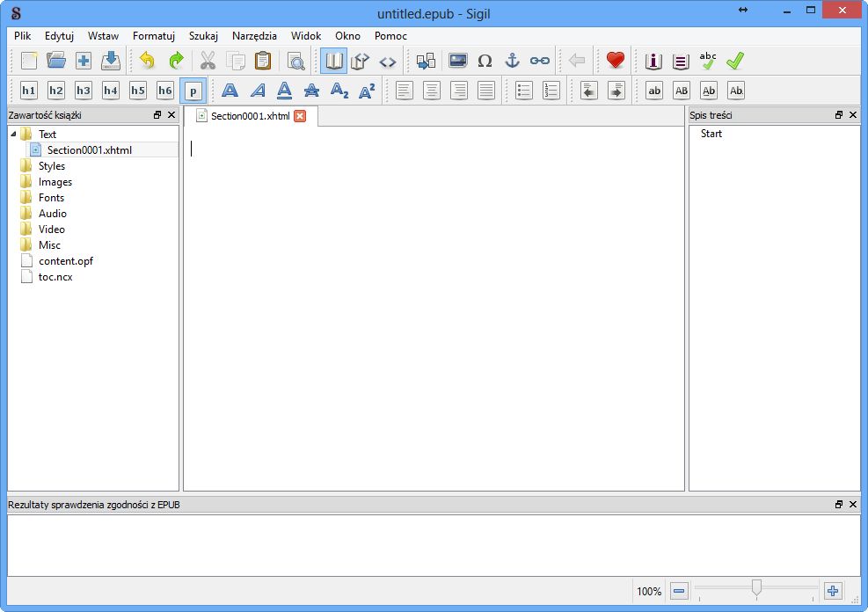This screenshot has height=612, width=868.
Task: Toggle bold text formatting
Action: click(x=230, y=91)
